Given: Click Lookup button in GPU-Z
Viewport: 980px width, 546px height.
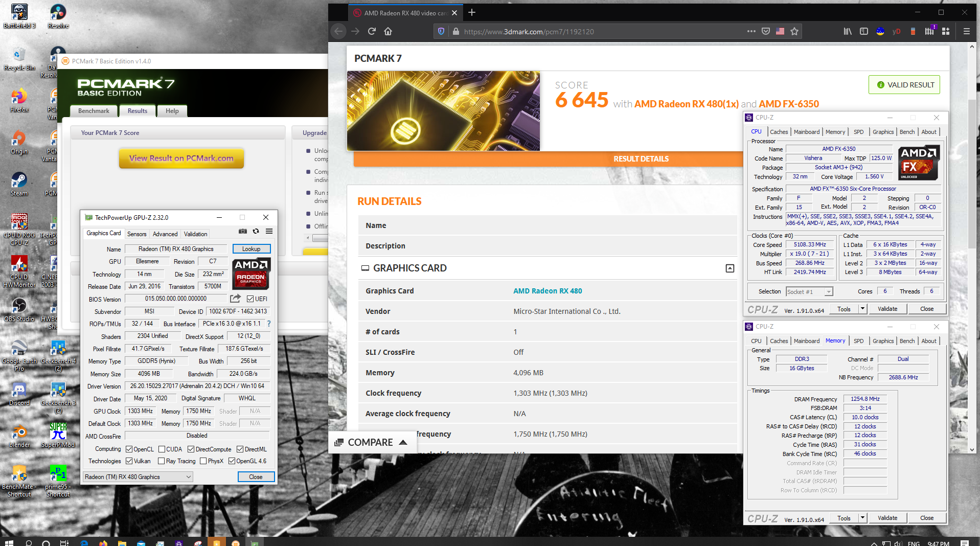Looking at the screenshot, I should (252, 249).
